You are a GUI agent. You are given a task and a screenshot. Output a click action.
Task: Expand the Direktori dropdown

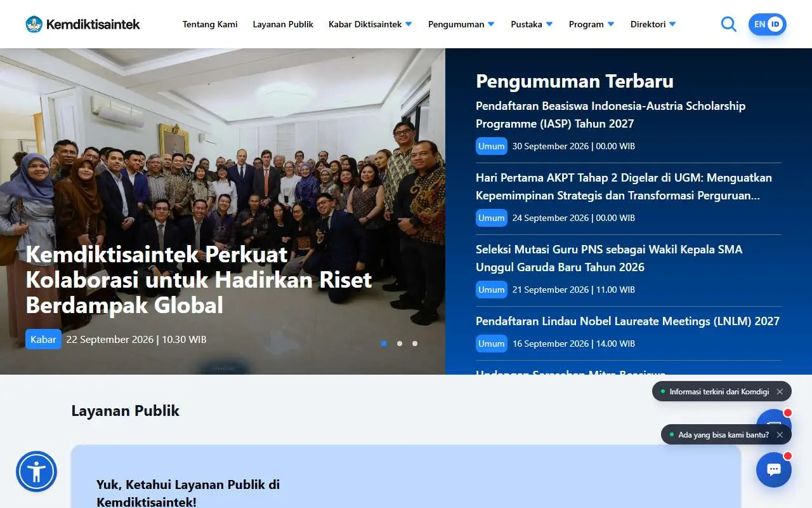point(653,24)
